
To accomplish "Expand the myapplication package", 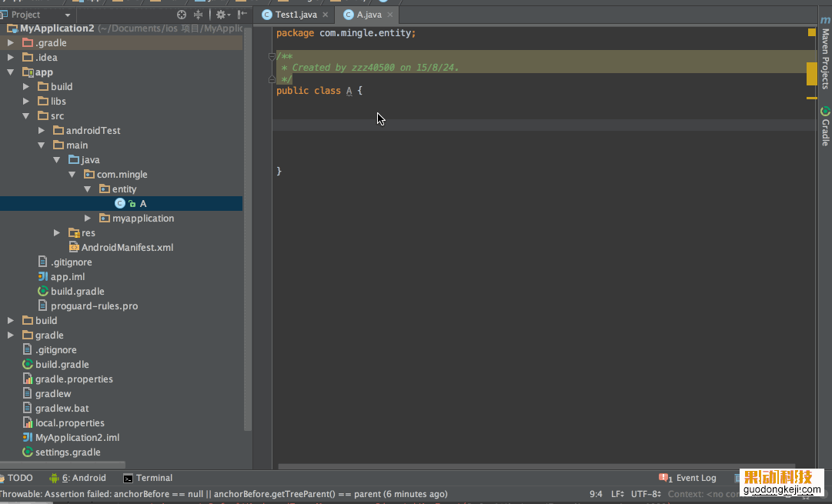I will pos(88,219).
